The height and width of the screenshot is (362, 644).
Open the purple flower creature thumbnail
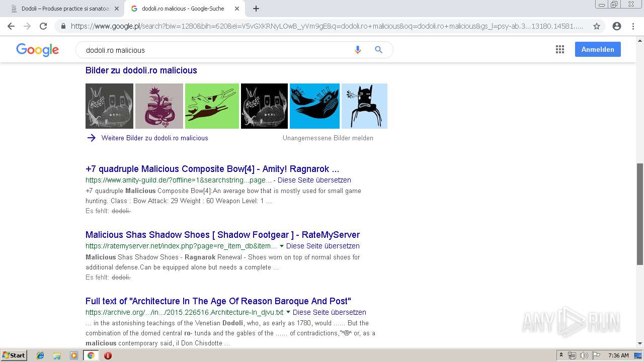(159, 106)
